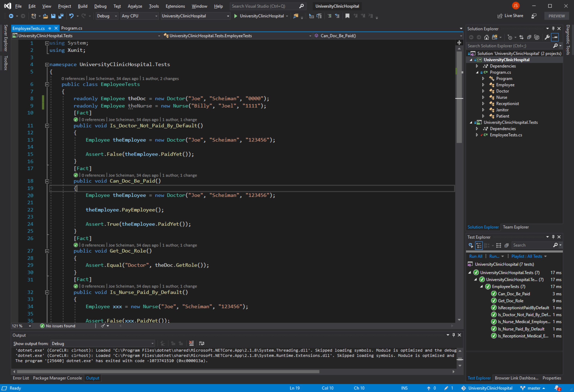Click Show All Files icon in Solution Explorer

(536, 37)
